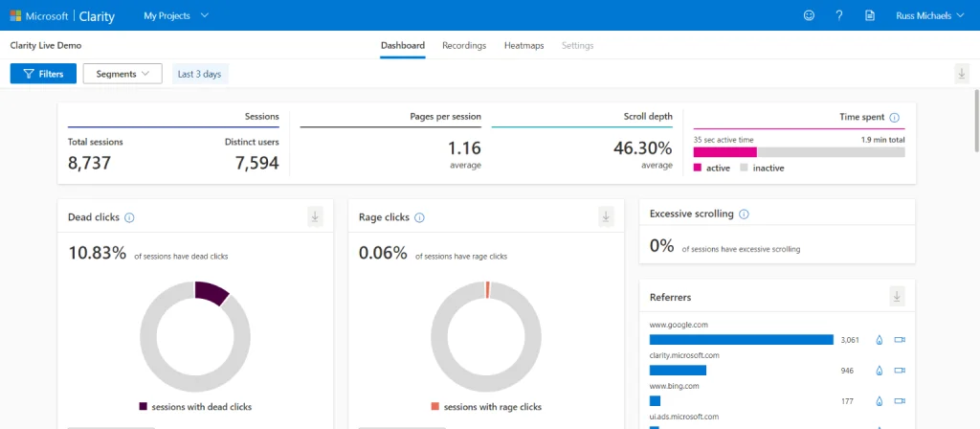Open recordings for www.google.com referrer
The image size is (980, 429).
pyautogui.click(x=900, y=340)
